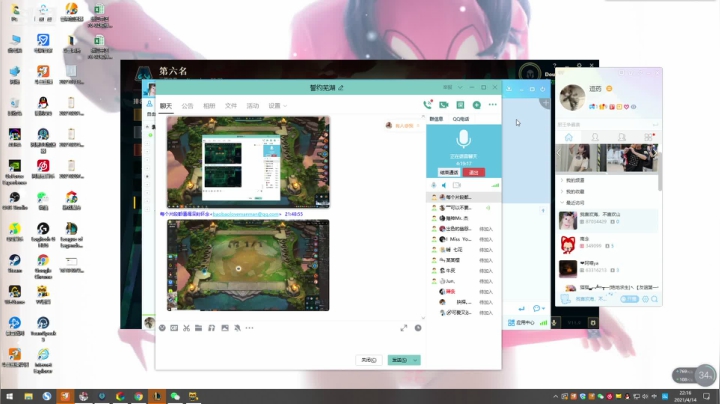Click the green square app icon in header
Viewport: 720px width, 404px height.
[460, 105]
